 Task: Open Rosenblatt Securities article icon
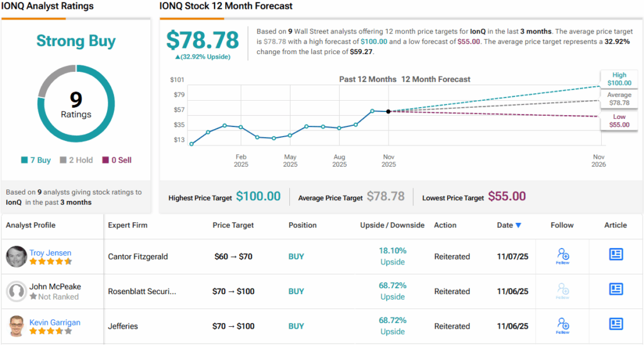(616, 289)
